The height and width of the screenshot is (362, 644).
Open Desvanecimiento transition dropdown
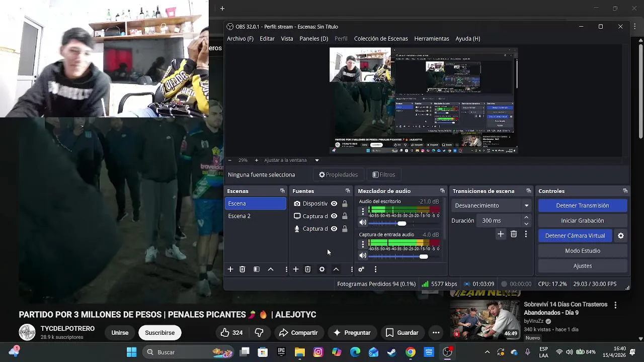[x=492, y=206]
